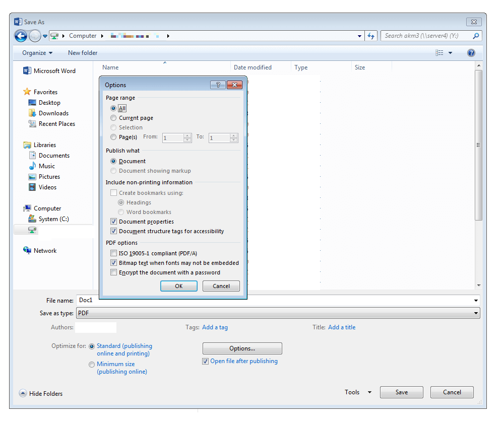Expand the address bar history dropdown
The image size is (504, 426).
(359, 36)
